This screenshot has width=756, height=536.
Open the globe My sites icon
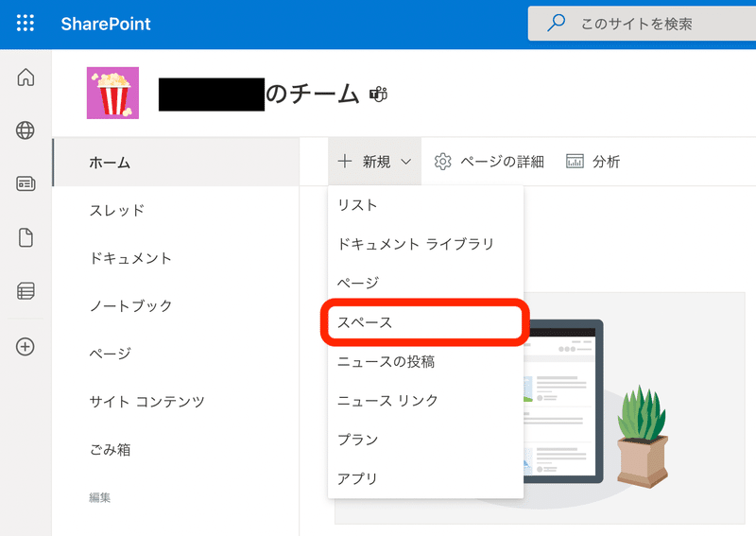pyautogui.click(x=26, y=130)
